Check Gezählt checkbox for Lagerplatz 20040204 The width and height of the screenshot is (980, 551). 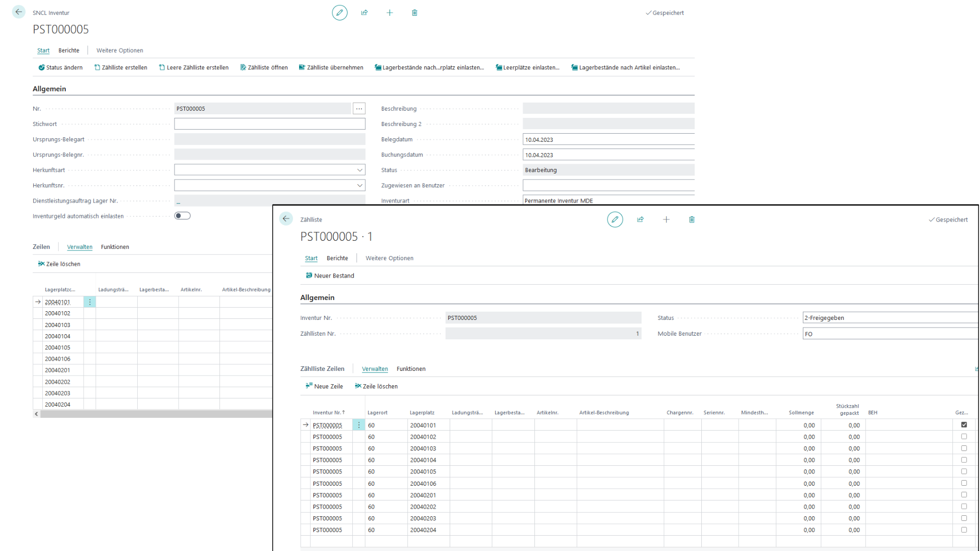[964, 530]
